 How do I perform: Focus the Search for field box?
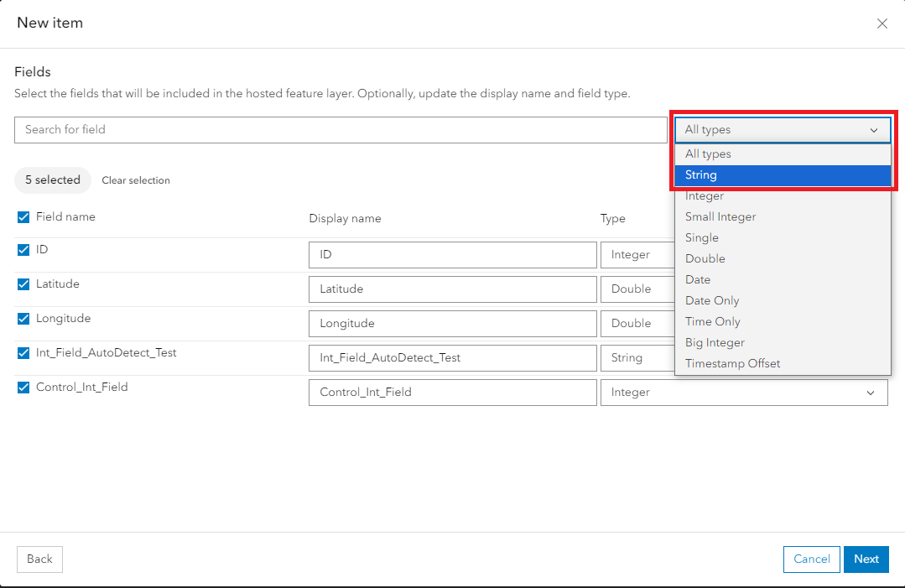[x=341, y=130]
